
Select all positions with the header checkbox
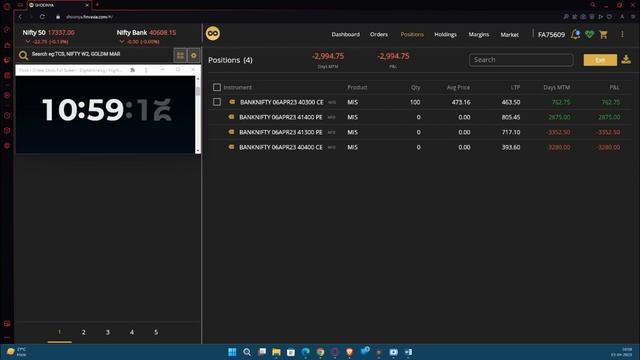217,87
